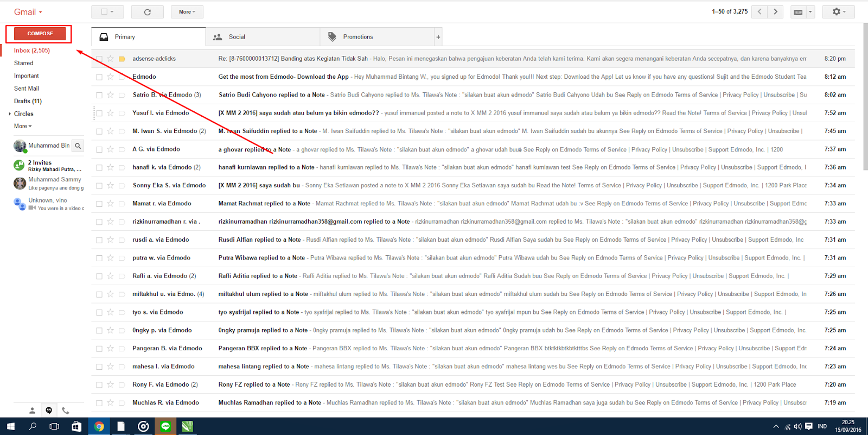This screenshot has height=435, width=868.
Task: Go to newer messages arrow
Action: [759, 12]
